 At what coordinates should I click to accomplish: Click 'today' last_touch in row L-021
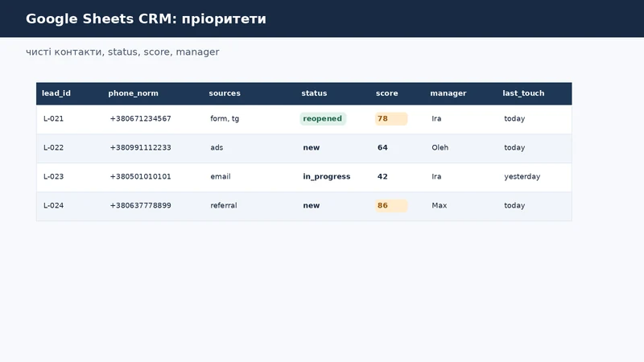(x=514, y=118)
